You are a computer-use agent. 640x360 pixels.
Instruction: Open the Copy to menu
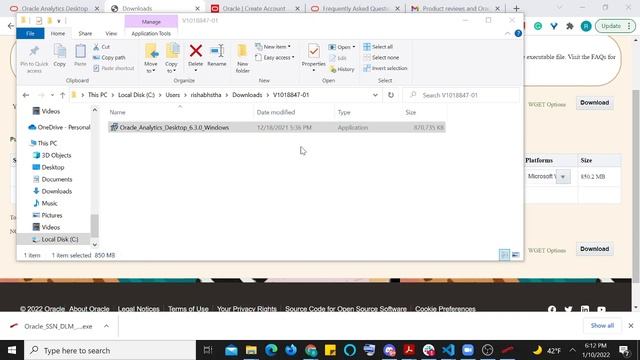171,59
